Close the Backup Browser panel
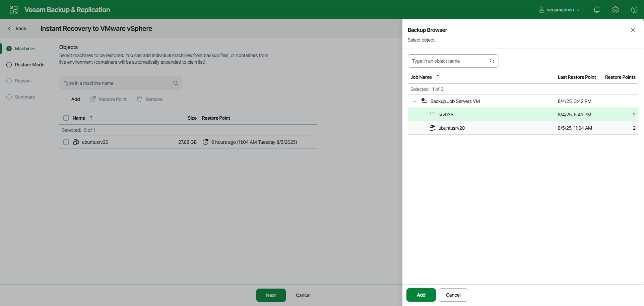 [x=633, y=30]
